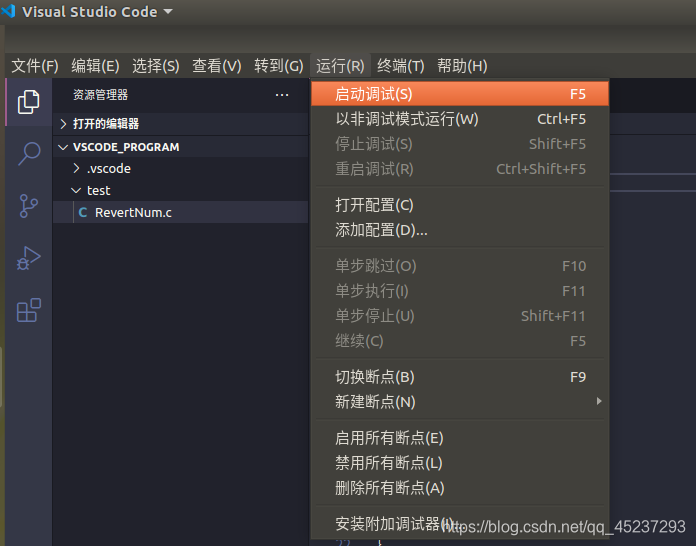Open the Visual Studio Code title dropdown arrow
Screen dimensions: 696x546
pos(168,12)
